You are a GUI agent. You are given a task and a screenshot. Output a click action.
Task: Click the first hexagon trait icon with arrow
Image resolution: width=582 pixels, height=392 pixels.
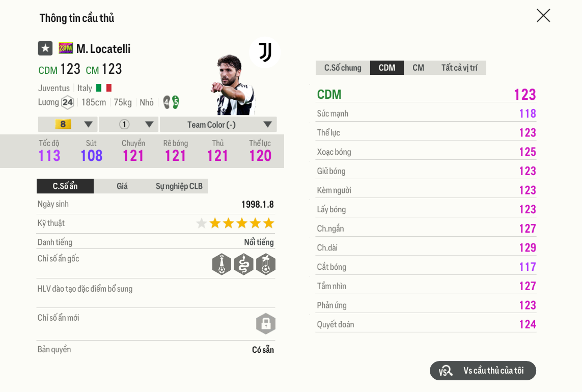pyautogui.click(x=221, y=264)
